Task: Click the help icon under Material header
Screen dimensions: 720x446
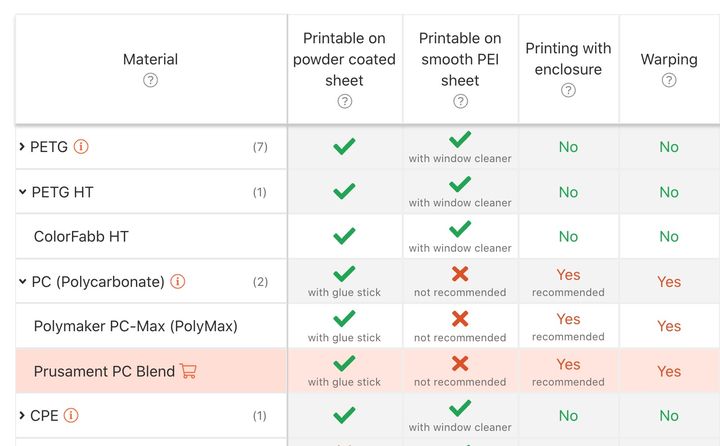Action: pyautogui.click(x=150, y=81)
